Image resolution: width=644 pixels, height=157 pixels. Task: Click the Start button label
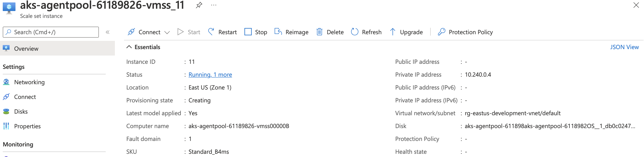[x=194, y=32]
